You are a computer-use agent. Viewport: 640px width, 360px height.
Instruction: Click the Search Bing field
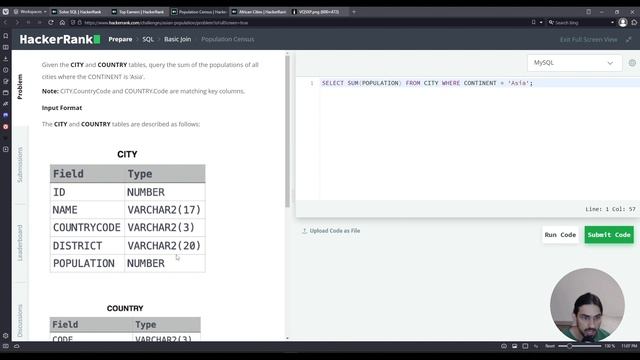(582, 23)
